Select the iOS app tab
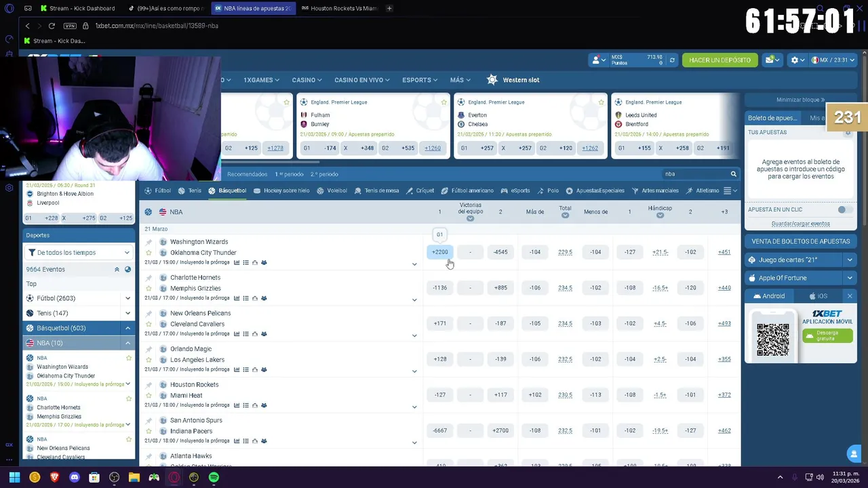 pos(818,296)
